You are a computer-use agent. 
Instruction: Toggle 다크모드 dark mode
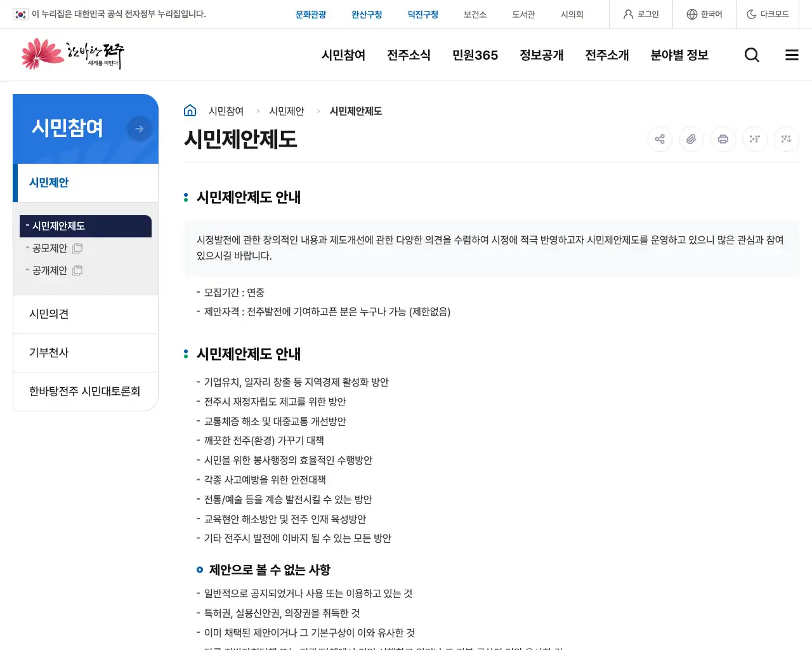pyautogui.click(x=768, y=14)
